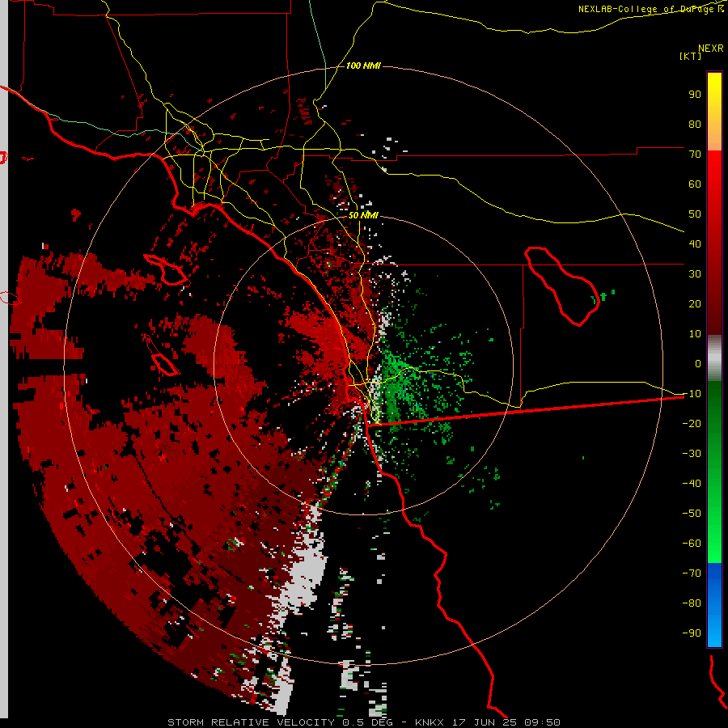Image resolution: width=728 pixels, height=728 pixels.
Task: Click the positive "30" legend value
Action: click(x=695, y=274)
